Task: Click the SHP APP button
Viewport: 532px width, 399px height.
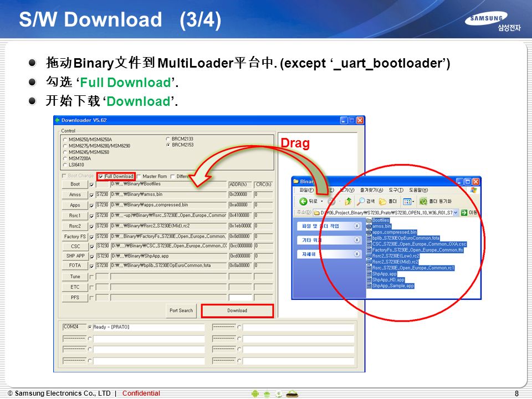Action: pos(75,256)
